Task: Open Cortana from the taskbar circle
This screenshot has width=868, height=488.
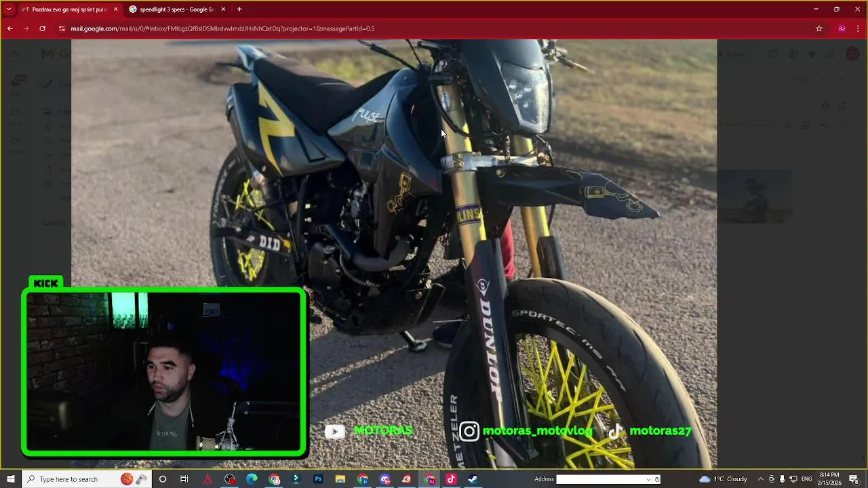Action: [x=162, y=479]
